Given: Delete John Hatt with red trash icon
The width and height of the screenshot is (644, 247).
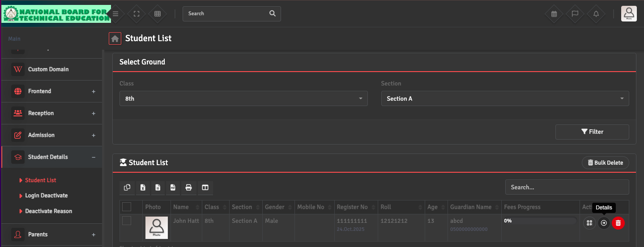Looking at the screenshot, I should (x=618, y=223).
